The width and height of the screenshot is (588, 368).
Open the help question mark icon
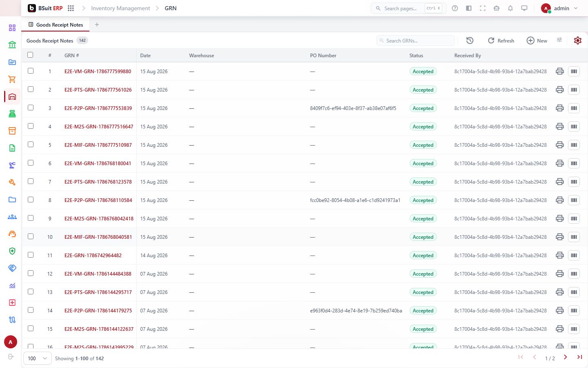(x=455, y=8)
